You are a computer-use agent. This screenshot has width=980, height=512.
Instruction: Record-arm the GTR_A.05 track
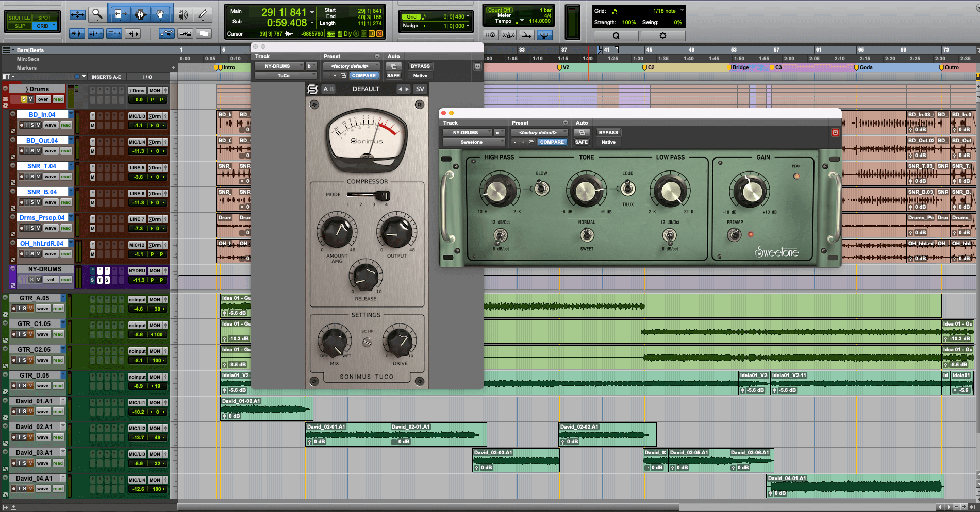point(14,309)
